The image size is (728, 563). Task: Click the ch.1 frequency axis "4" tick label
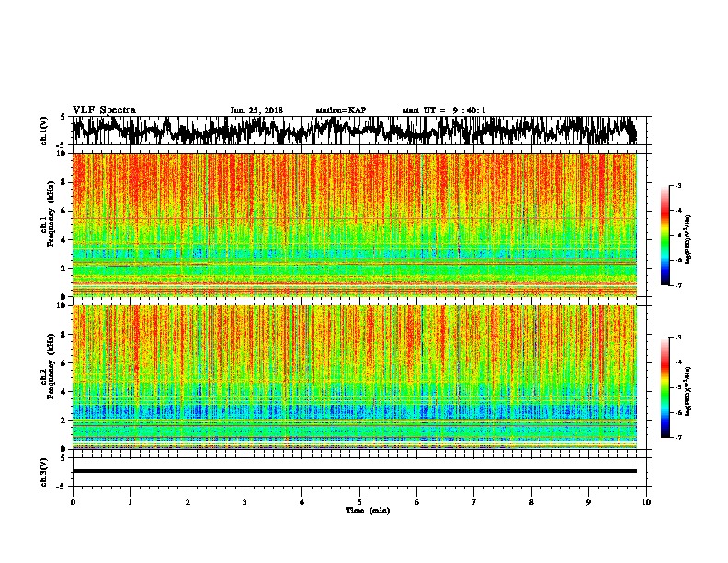(x=64, y=240)
